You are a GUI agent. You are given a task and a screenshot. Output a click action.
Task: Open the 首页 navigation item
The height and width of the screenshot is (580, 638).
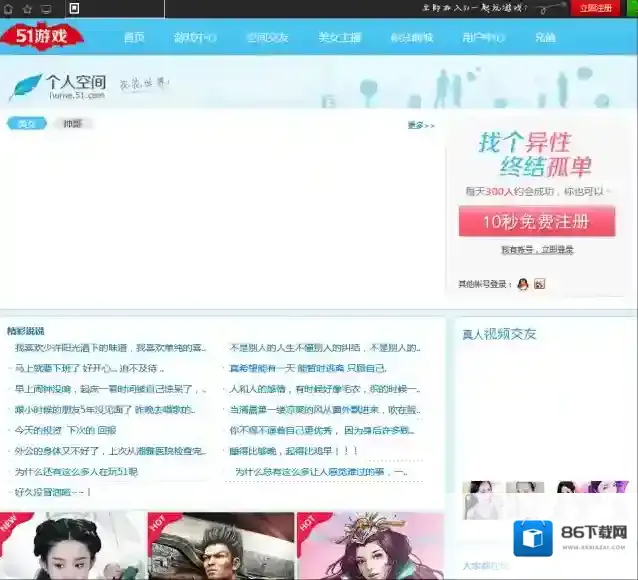pyautogui.click(x=134, y=37)
